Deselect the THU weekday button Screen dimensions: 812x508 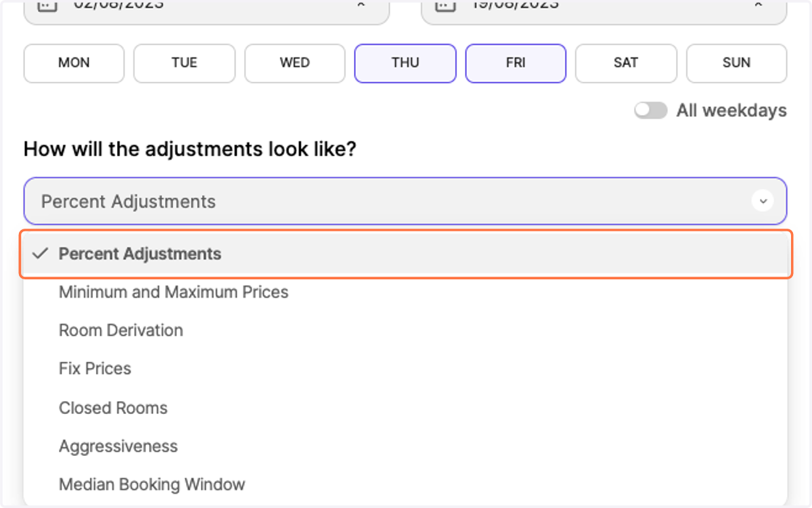(x=405, y=64)
